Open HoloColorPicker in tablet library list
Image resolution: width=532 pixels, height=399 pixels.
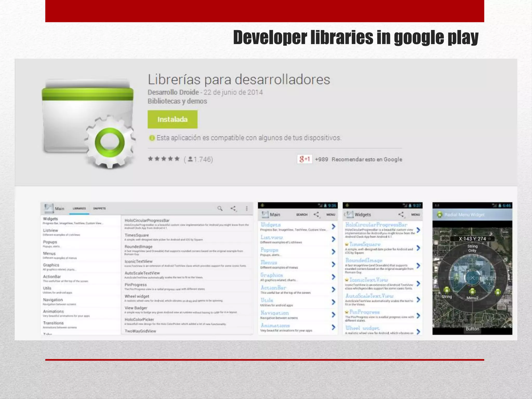pos(187,322)
